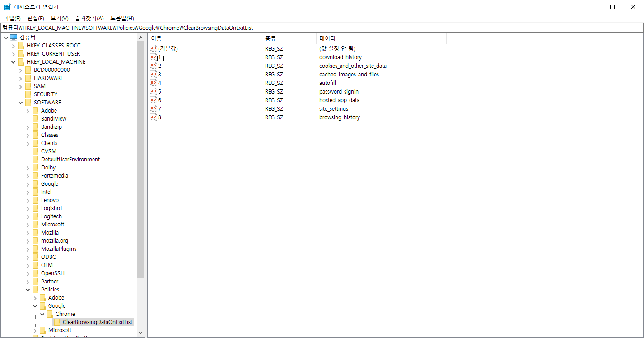Click the string icon of value 5

pyautogui.click(x=154, y=91)
